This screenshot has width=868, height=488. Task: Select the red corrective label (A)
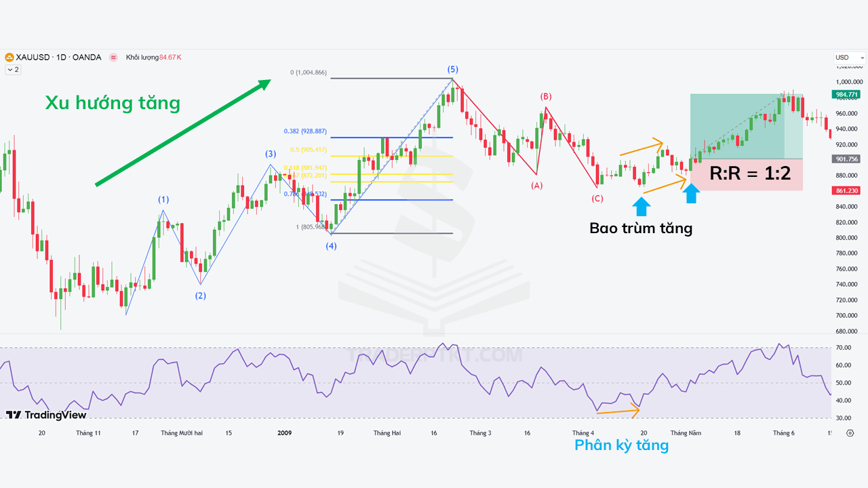point(537,185)
